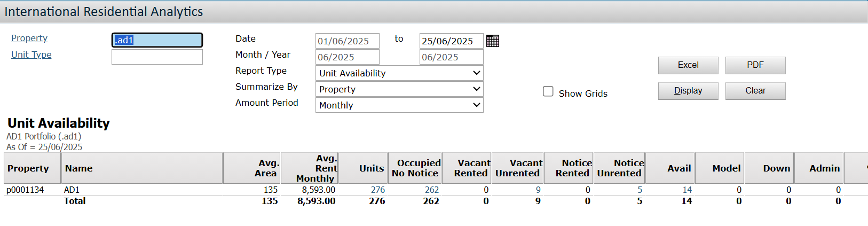Export report with the Excel button
Screen dimensions: 868x226
(x=688, y=65)
